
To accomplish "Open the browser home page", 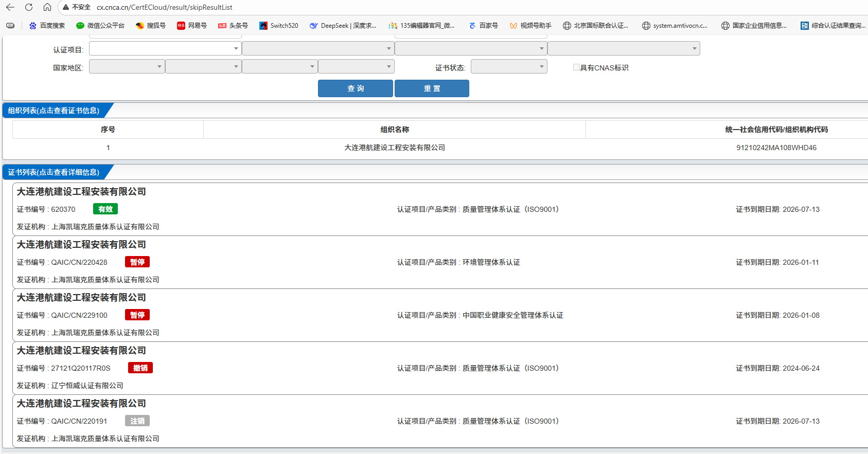I will click(47, 7).
